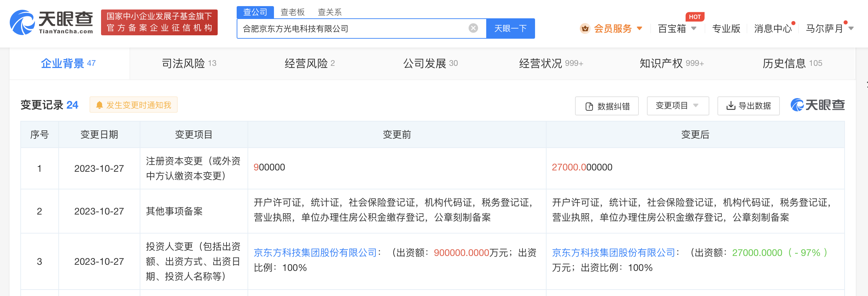Select the 司法风险 tab
This screenshot has height=296, width=868.
click(189, 63)
